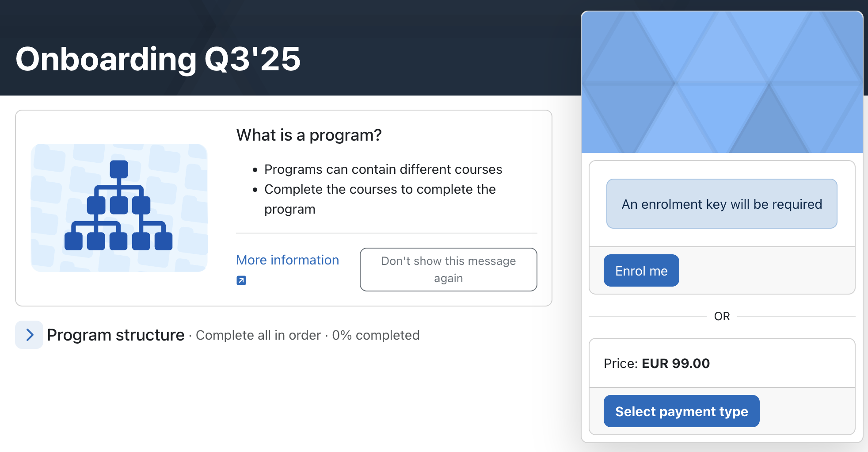Click the 0% completed progress text
Screen dimensions: 868x452
pos(376,335)
